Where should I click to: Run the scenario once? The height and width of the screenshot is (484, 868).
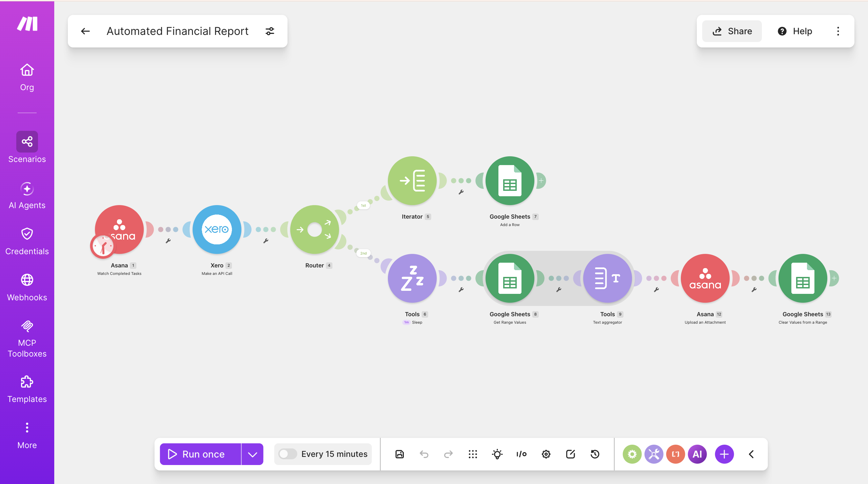[200, 454]
